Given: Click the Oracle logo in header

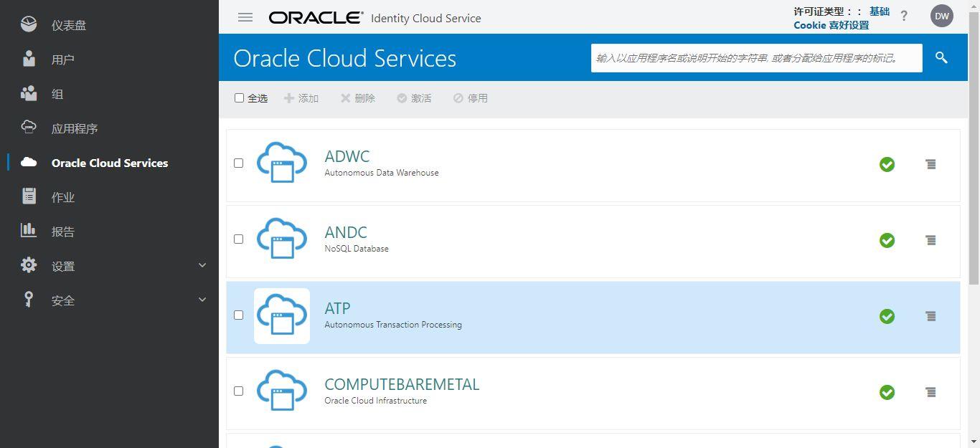Looking at the screenshot, I should point(316,17).
